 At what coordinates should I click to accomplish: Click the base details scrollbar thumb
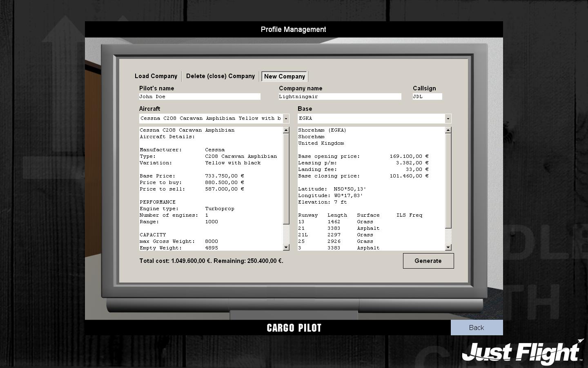[448, 181]
